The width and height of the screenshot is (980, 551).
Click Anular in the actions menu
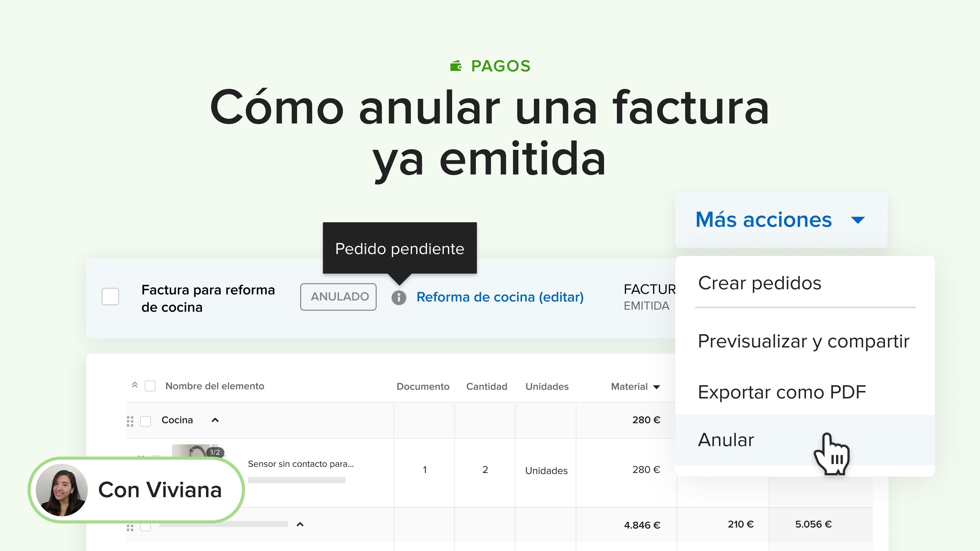(805, 440)
